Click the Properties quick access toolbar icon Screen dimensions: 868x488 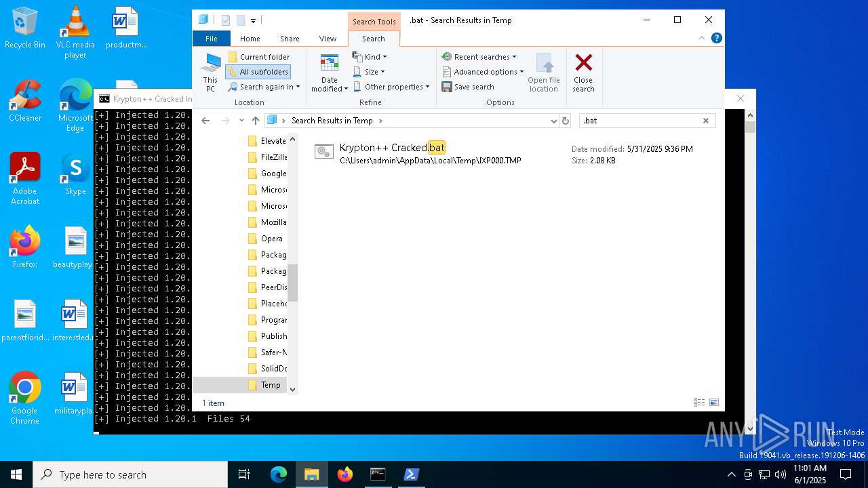click(226, 20)
